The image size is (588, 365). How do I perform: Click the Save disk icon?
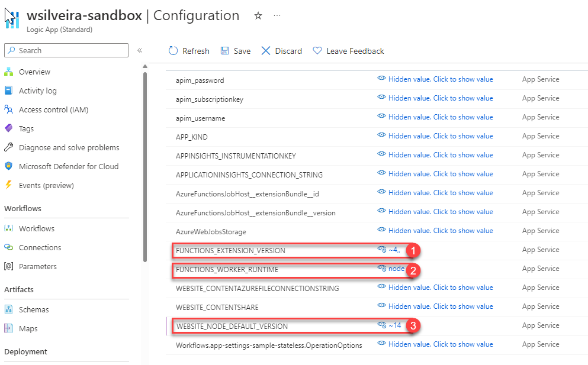225,51
